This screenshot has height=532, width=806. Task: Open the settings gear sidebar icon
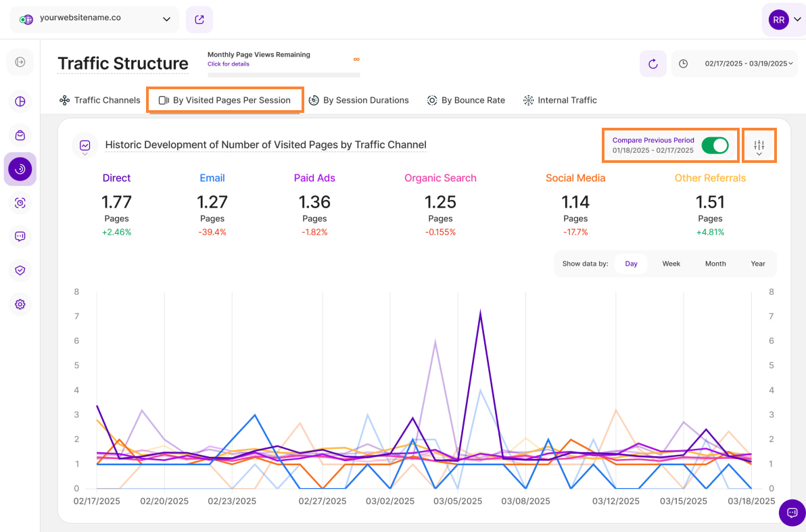[x=20, y=304]
